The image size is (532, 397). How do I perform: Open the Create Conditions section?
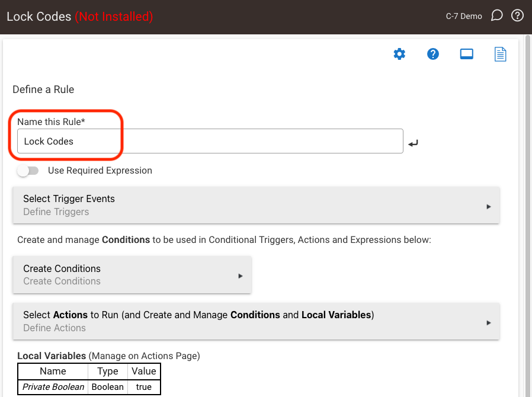click(132, 274)
